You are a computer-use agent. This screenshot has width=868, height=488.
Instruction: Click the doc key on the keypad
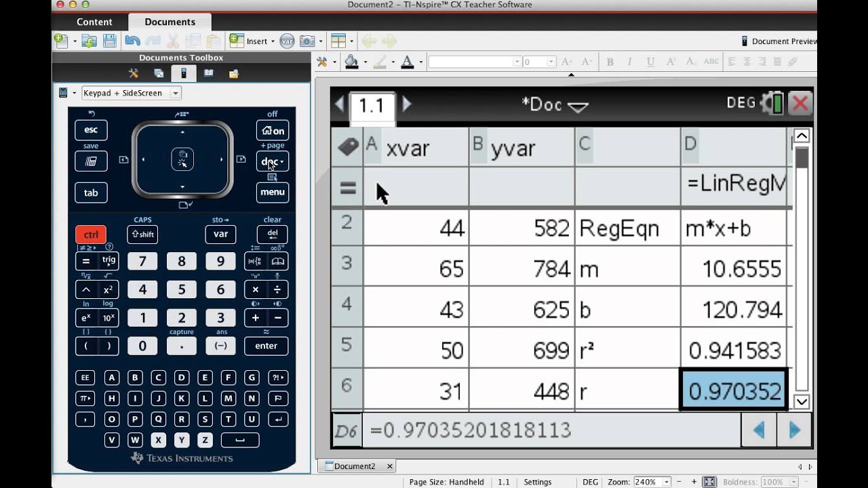tap(273, 161)
